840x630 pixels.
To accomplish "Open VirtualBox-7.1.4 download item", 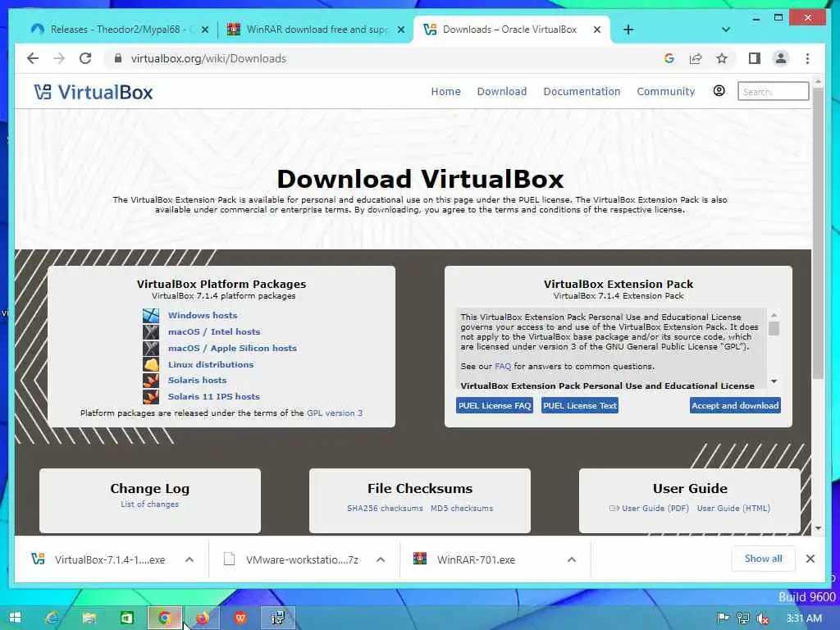I will [x=99, y=559].
